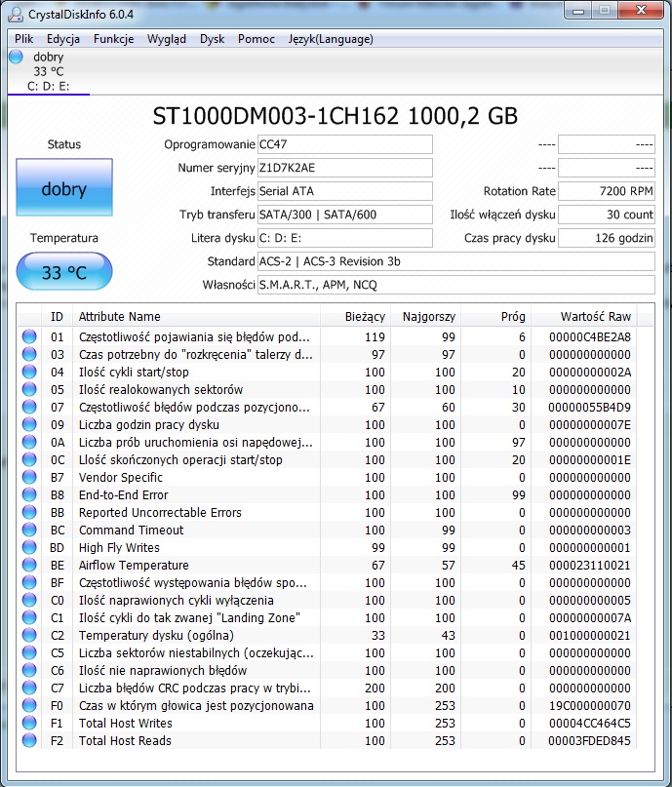Click the Standard field ACS-2 | ACS-3
The image size is (672, 787).
[x=456, y=261]
